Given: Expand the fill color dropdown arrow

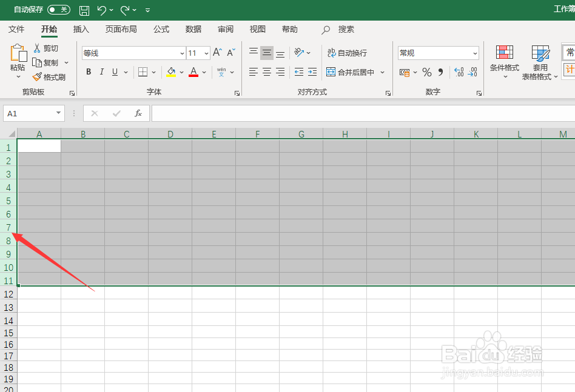Looking at the screenshot, I should click(x=181, y=72).
